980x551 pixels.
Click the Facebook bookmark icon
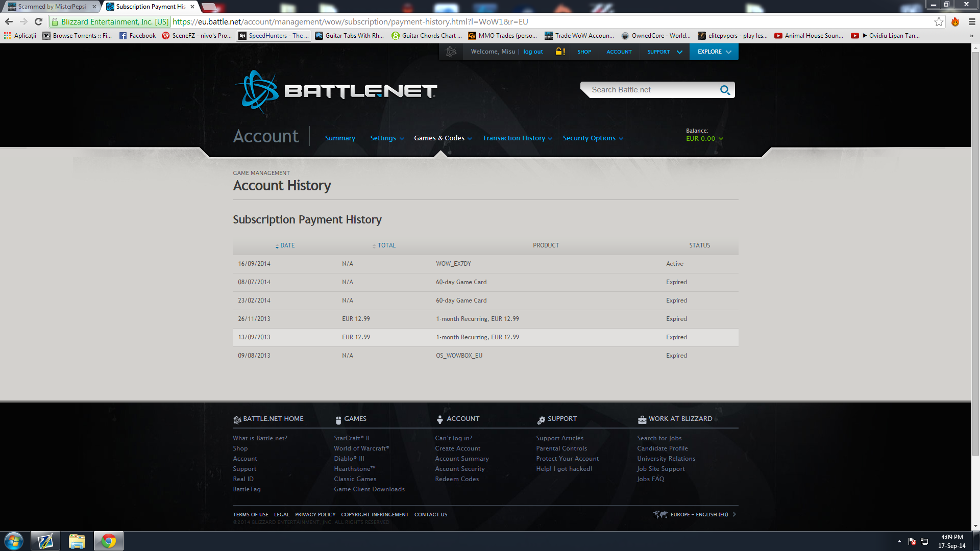[123, 36]
